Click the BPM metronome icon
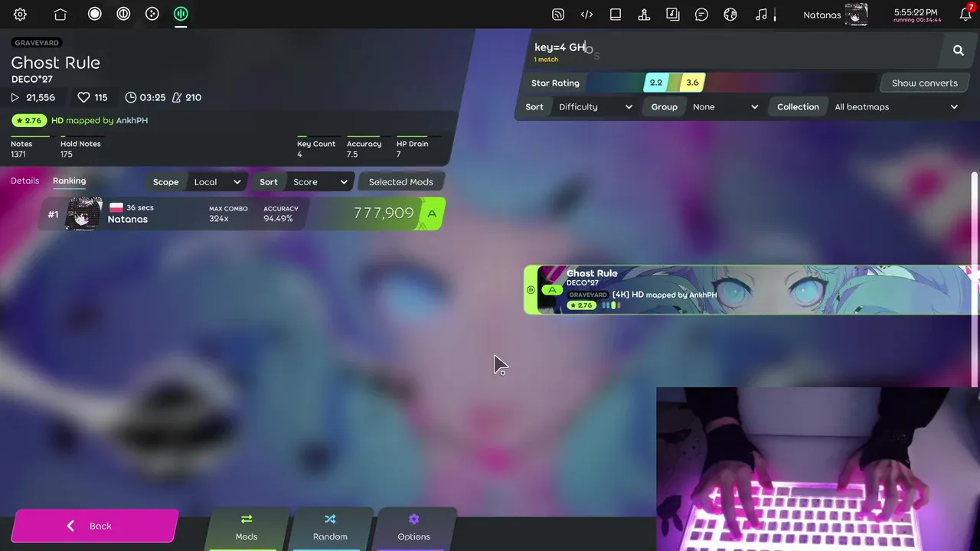 pyautogui.click(x=177, y=97)
